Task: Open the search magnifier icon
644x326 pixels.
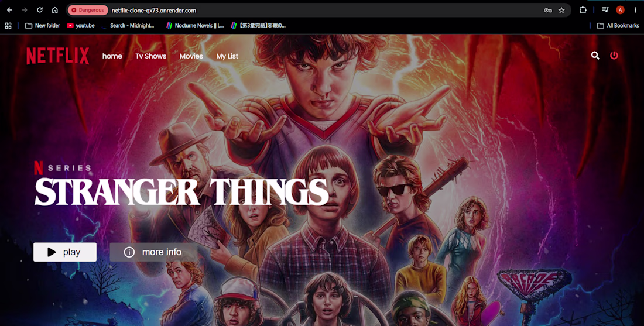Action: pyautogui.click(x=595, y=56)
